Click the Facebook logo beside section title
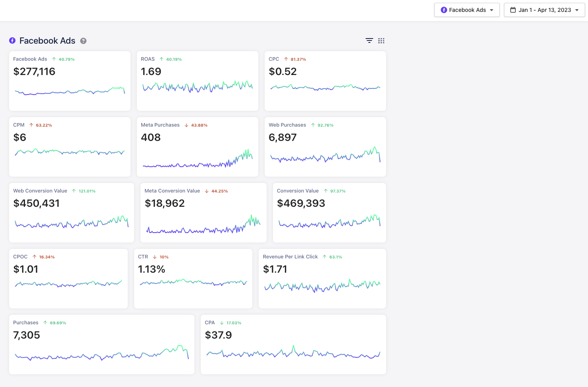 [x=12, y=40]
